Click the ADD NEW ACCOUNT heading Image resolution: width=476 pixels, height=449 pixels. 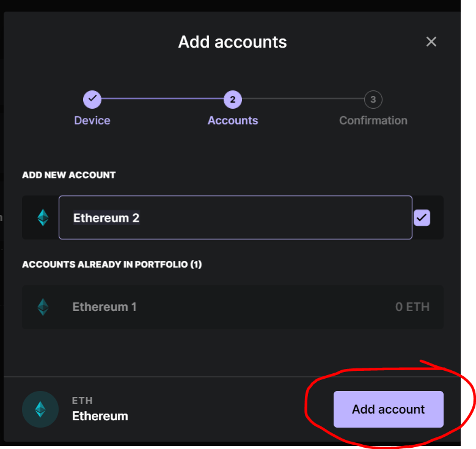pos(69,175)
